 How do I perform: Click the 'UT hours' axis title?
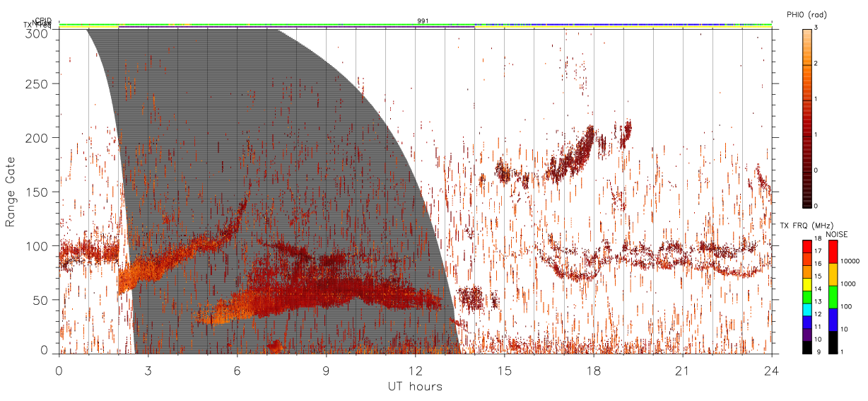click(415, 386)
